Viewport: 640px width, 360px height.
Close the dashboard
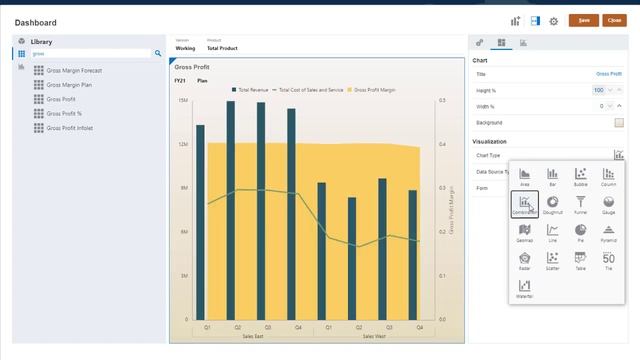[614, 20]
